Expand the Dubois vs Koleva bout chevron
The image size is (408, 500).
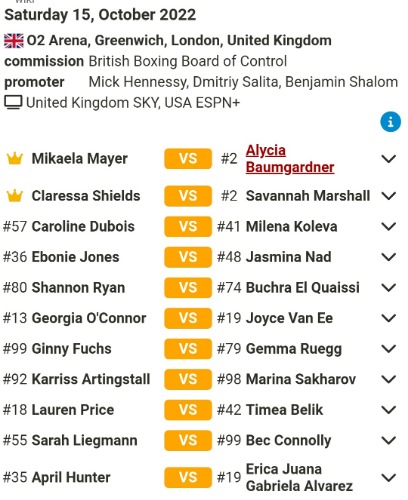(x=388, y=227)
